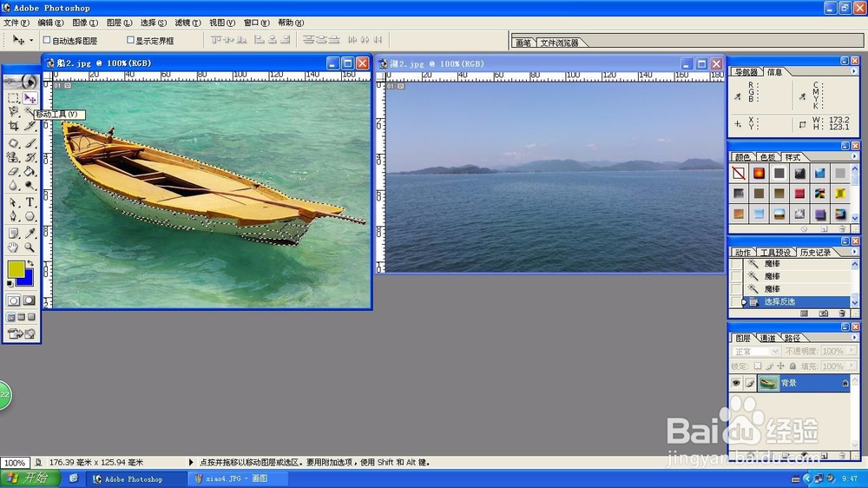Apply the red sunburst style swatch
Image resolution: width=868 pixels, height=488 pixels.
759,174
